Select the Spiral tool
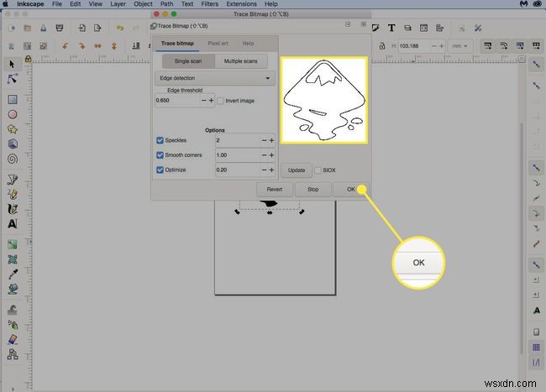 (13, 159)
